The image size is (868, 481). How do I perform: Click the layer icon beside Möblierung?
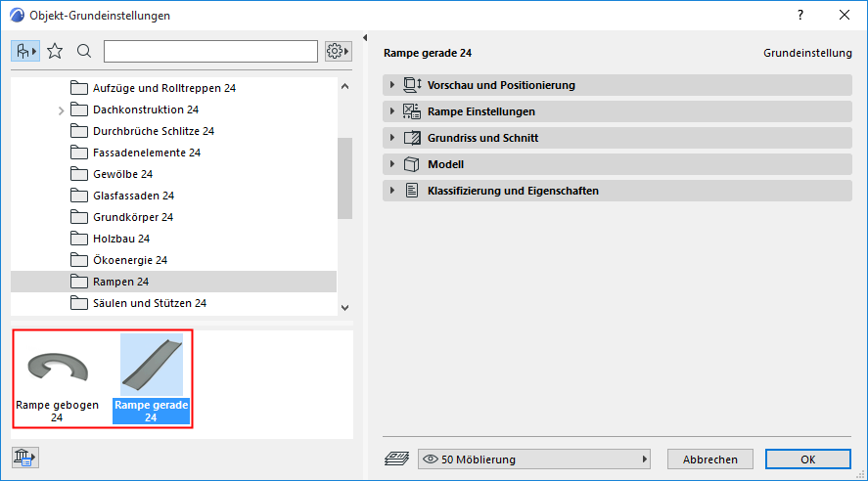pos(398,459)
